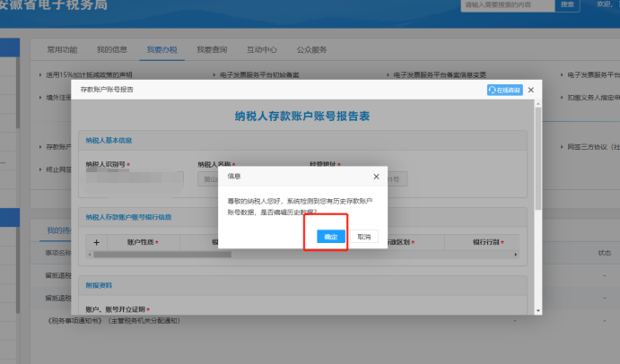
Task: Click the form's vertical scrollbar down arrow
Action: [x=537, y=310]
